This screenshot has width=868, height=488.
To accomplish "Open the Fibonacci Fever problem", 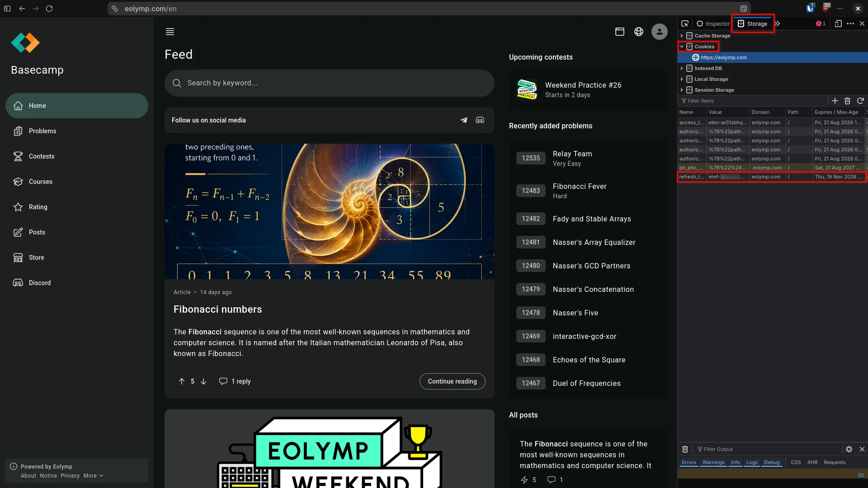I will pyautogui.click(x=588, y=191).
